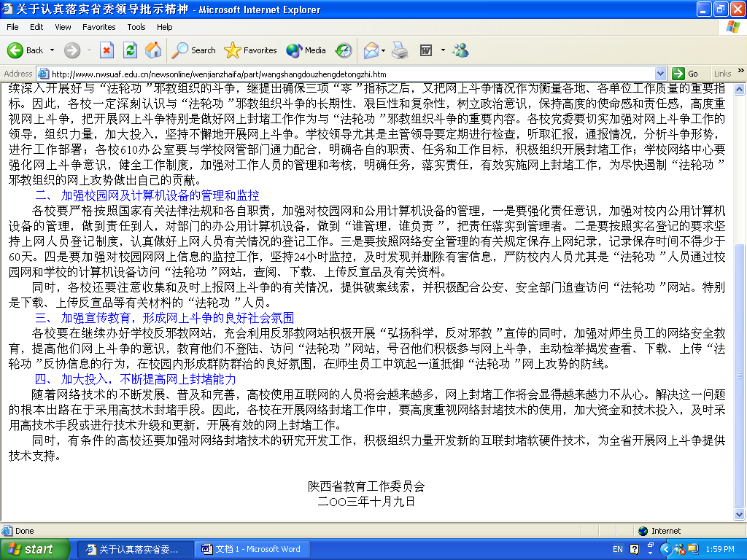The width and height of the screenshot is (747, 560).
Task: Open the Media pane from the toolbar
Action: point(306,50)
